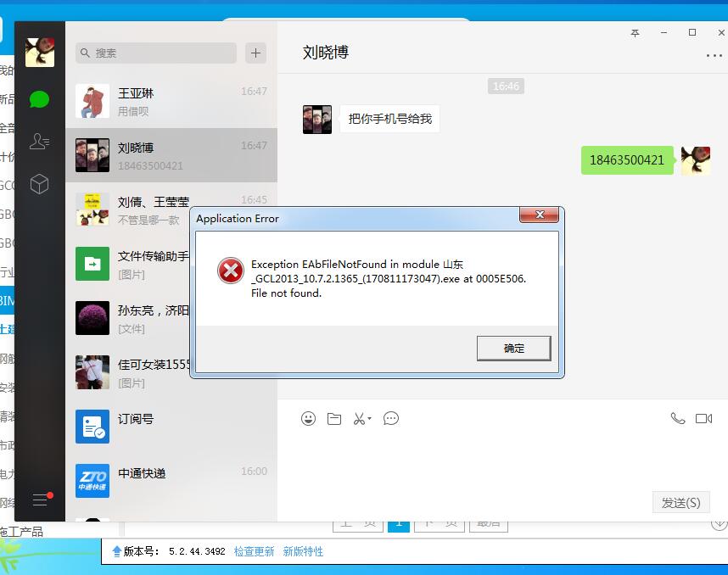
Task: Click page 1 in background pagination
Action: [x=399, y=526]
